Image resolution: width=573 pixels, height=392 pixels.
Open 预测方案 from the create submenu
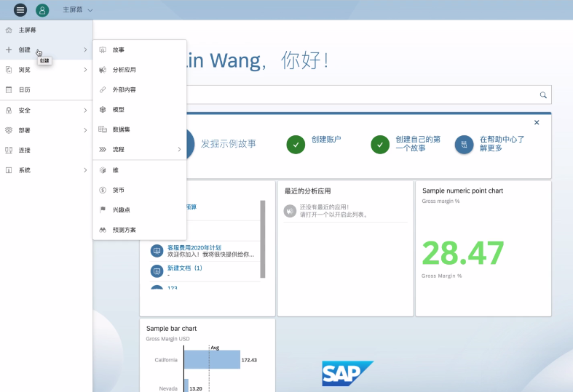pos(140,230)
